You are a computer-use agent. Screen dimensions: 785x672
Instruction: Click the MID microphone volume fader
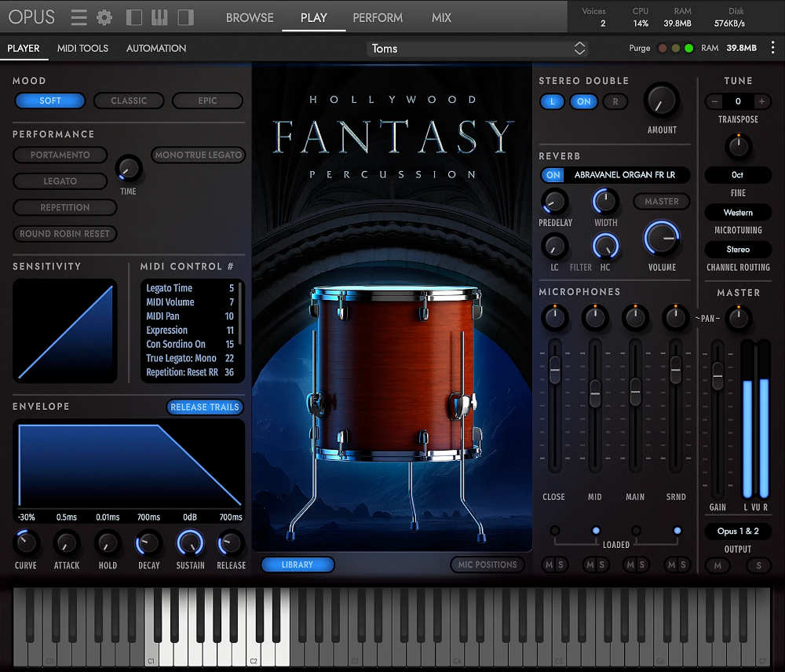tap(595, 393)
